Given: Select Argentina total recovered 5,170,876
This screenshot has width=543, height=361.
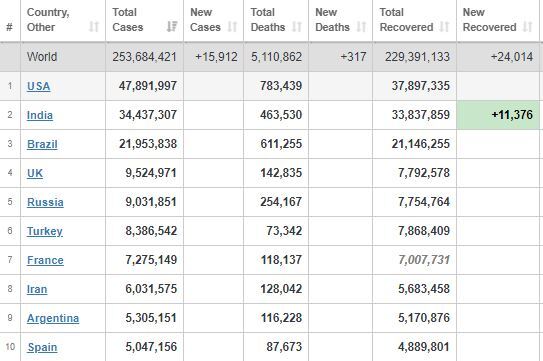Looking at the screenshot, I should pyautogui.click(x=424, y=318).
